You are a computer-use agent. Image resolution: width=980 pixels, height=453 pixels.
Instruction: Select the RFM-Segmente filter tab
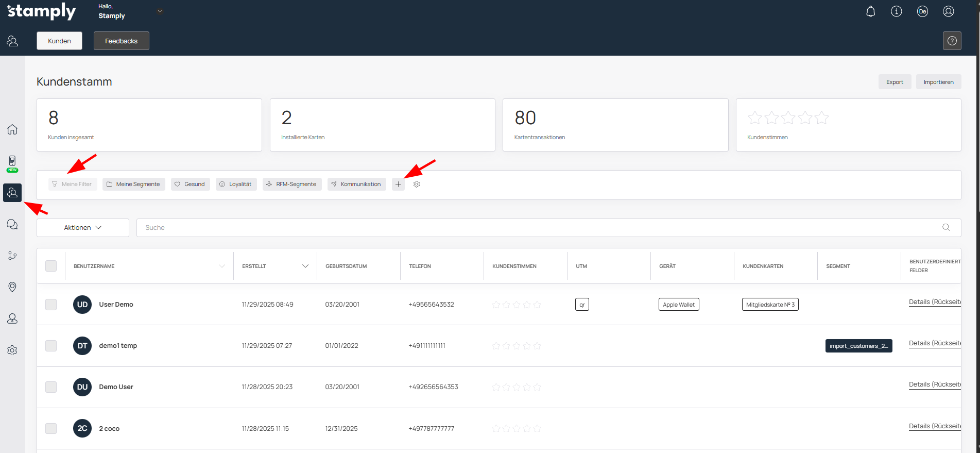click(x=292, y=184)
